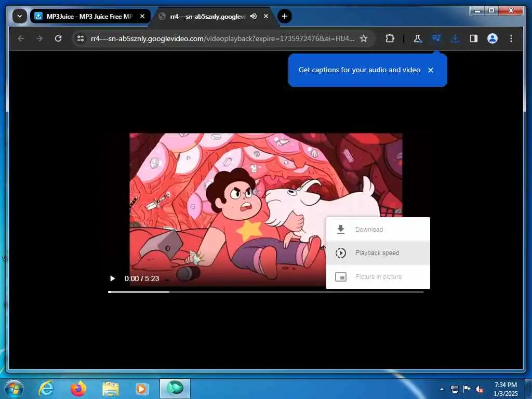Go back to previous page
Viewport: 532px width, 399px height.
tap(21, 38)
